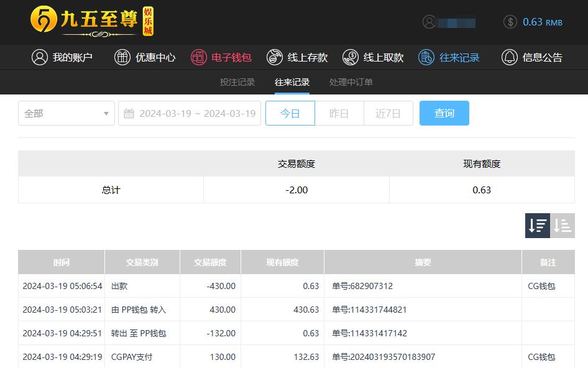Click CG钱包 remark in the 出款 row

(541, 286)
